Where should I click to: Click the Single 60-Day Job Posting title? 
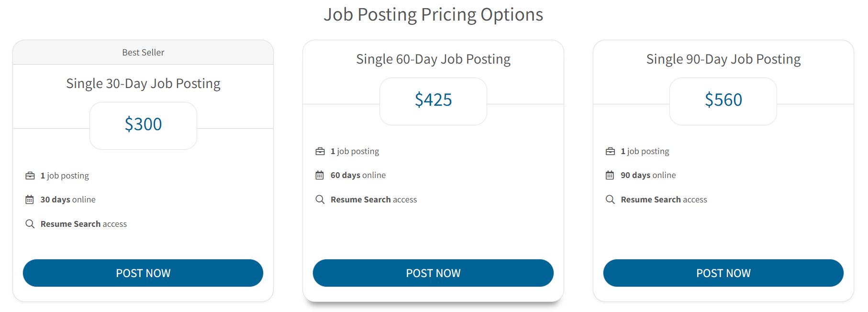433,59
